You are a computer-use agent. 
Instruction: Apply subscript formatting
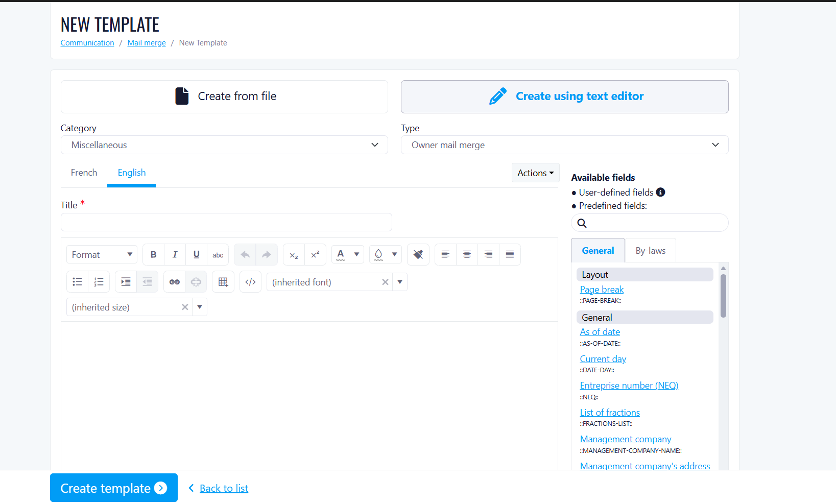click(x=294, y=254)
